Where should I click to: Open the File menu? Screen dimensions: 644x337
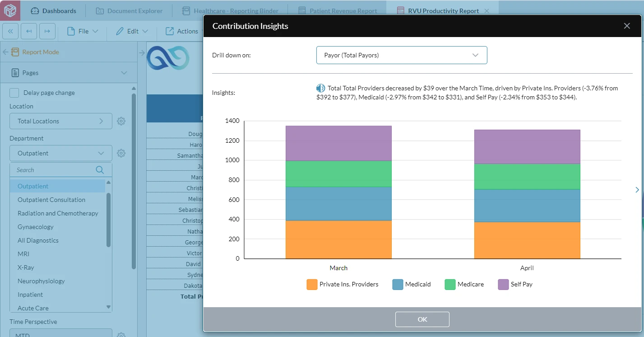pyautogui.click(x=83, y=31)
